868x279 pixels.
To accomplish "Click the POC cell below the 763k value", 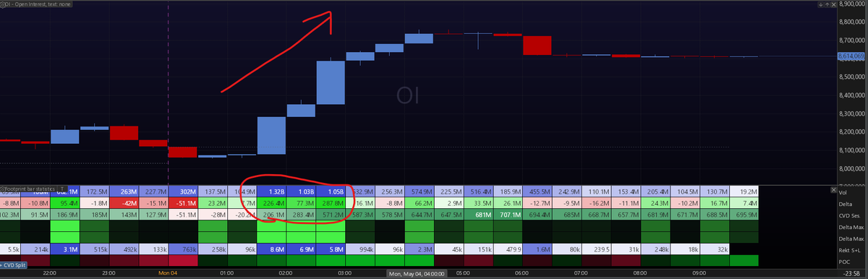I will point(183,260).
